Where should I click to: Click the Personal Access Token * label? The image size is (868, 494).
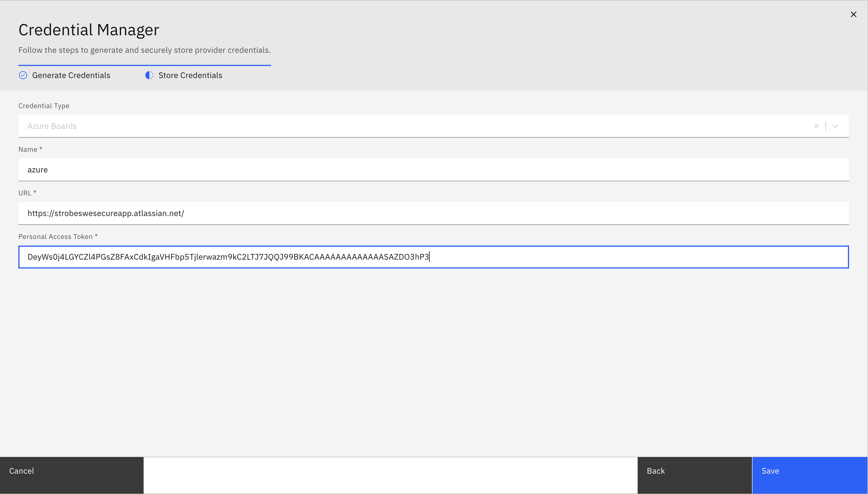(58, 237)
